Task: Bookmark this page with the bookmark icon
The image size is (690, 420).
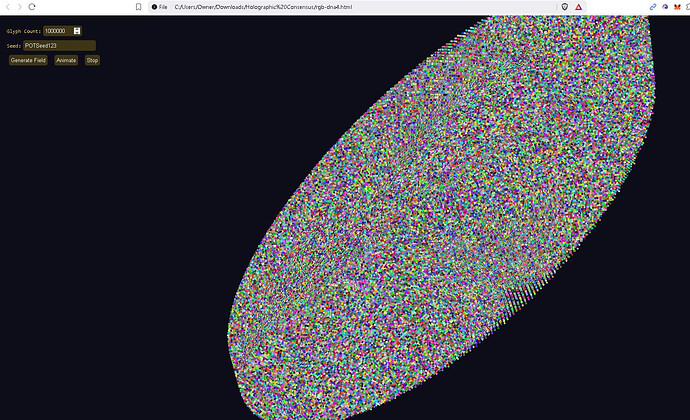Action: [138, 7]
